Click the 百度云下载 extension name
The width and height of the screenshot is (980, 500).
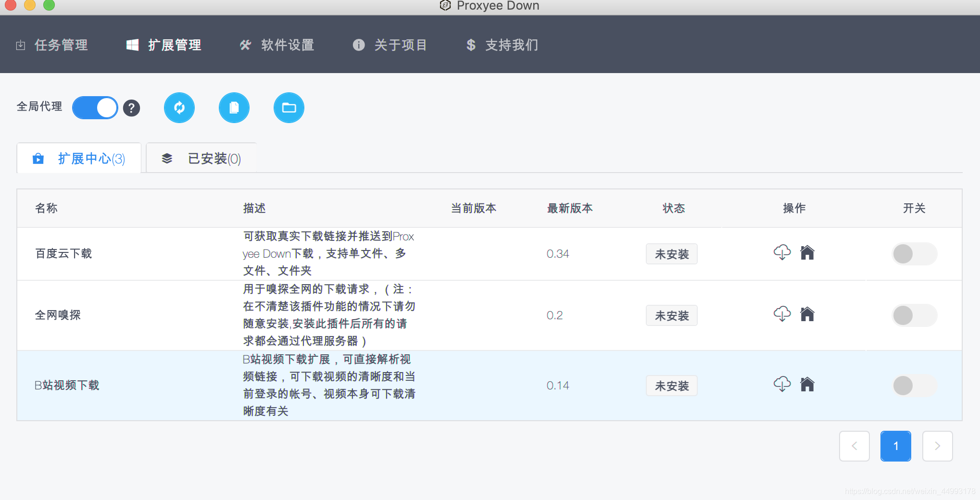(x=63, y=253)
